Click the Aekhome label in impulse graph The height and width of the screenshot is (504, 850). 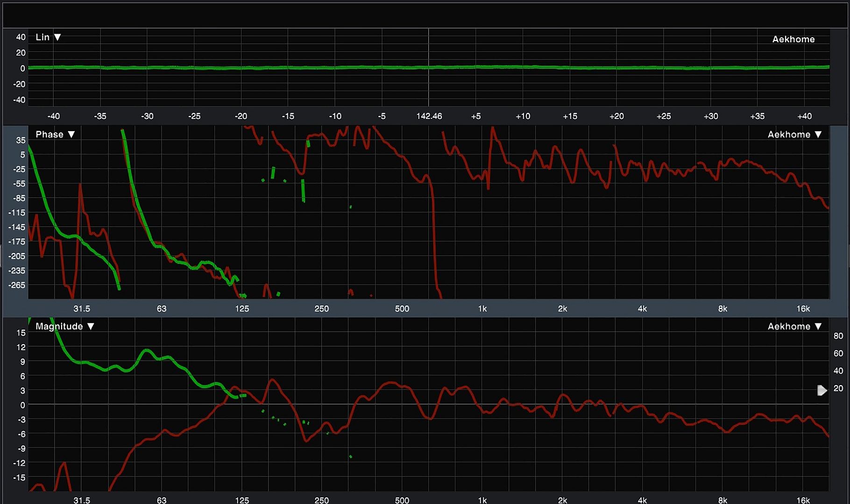click(793, 39)
